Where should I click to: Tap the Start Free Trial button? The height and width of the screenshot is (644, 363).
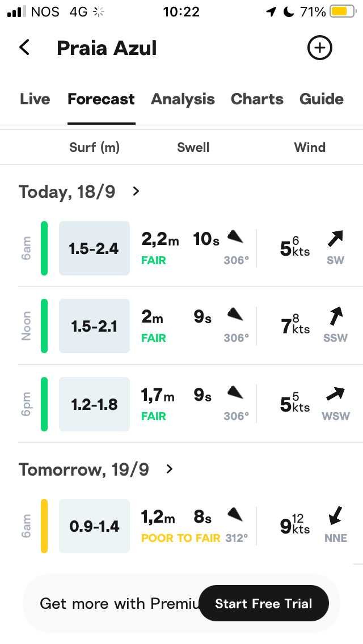pos(264,603)
